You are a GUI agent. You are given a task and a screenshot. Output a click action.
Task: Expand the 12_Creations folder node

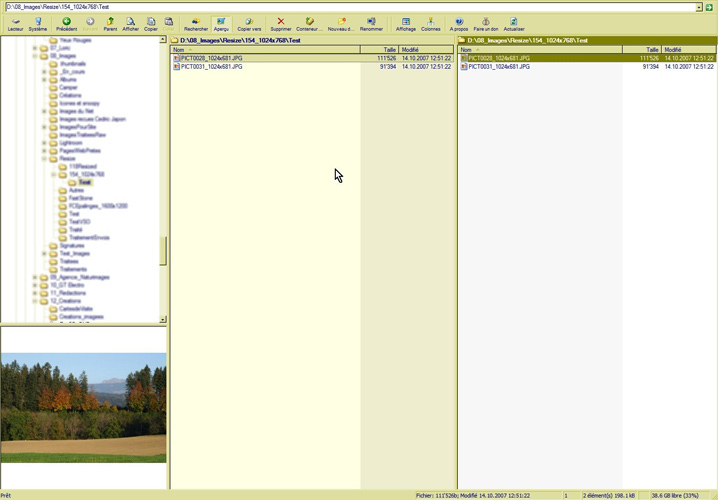(35, 300)
